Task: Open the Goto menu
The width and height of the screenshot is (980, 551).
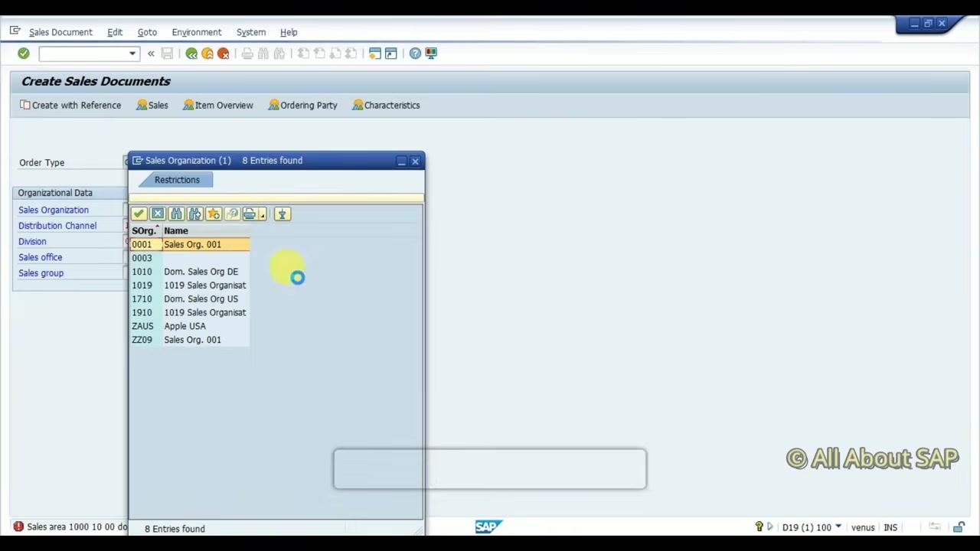Action: coord(147,32)
